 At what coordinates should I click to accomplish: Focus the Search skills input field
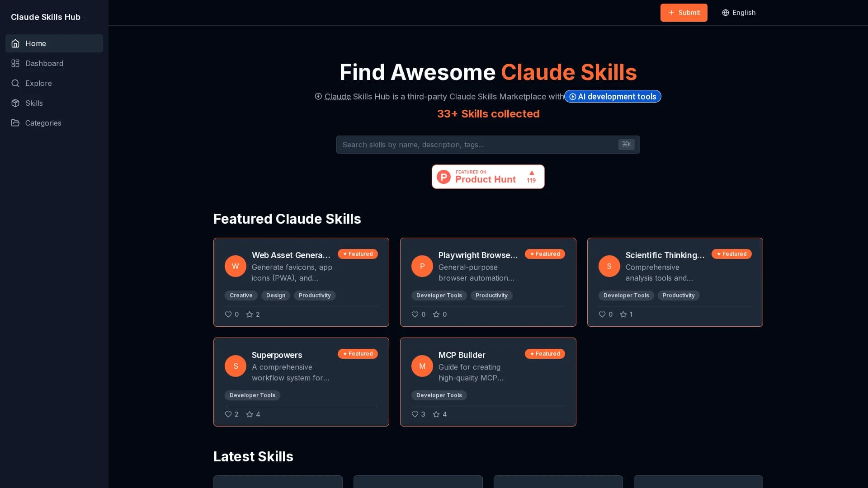coord(488,145)
